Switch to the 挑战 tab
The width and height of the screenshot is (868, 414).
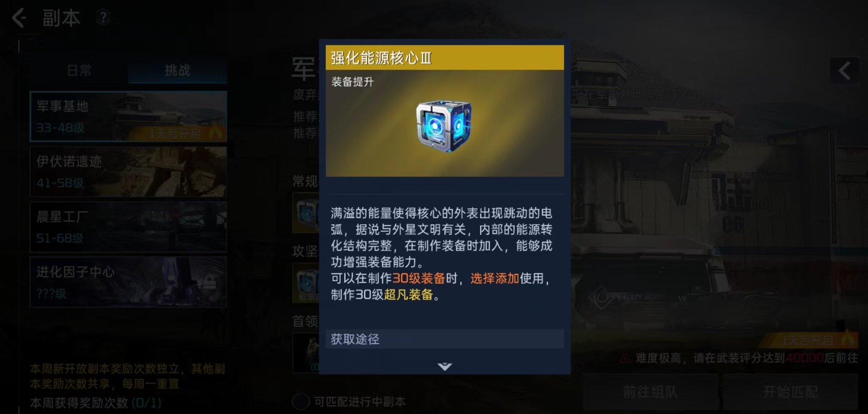click(x=177, y=70)
